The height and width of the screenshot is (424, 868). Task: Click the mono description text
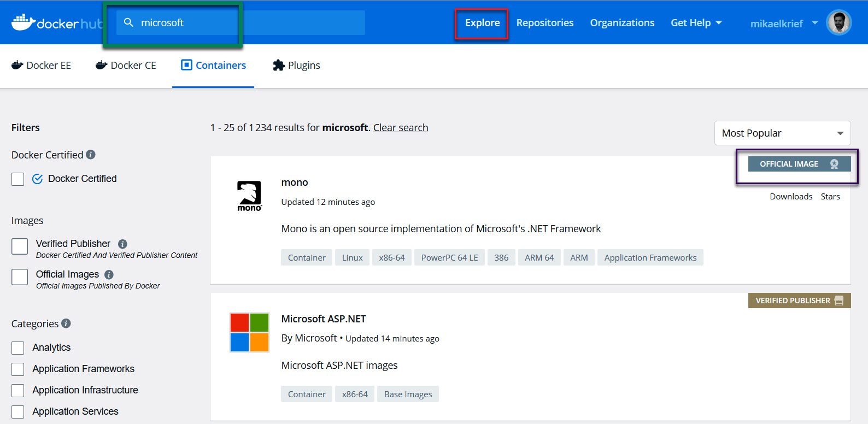pos(441,229)
